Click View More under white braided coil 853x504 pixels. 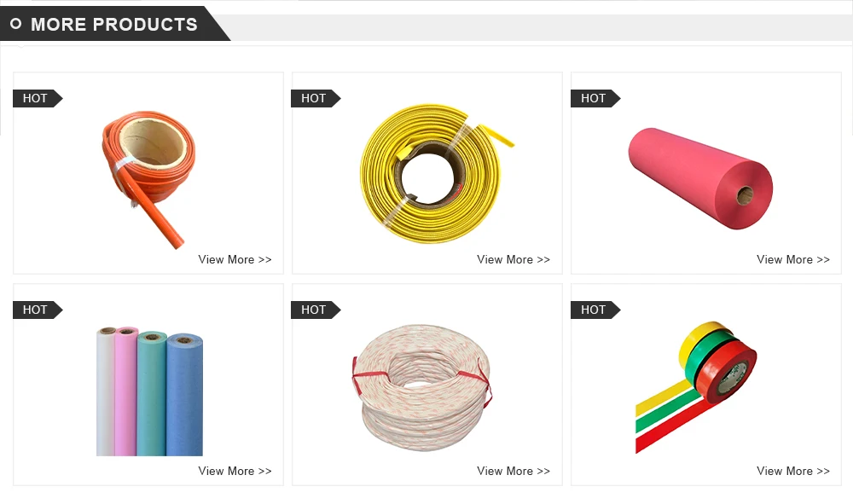[x=514, y=471]
